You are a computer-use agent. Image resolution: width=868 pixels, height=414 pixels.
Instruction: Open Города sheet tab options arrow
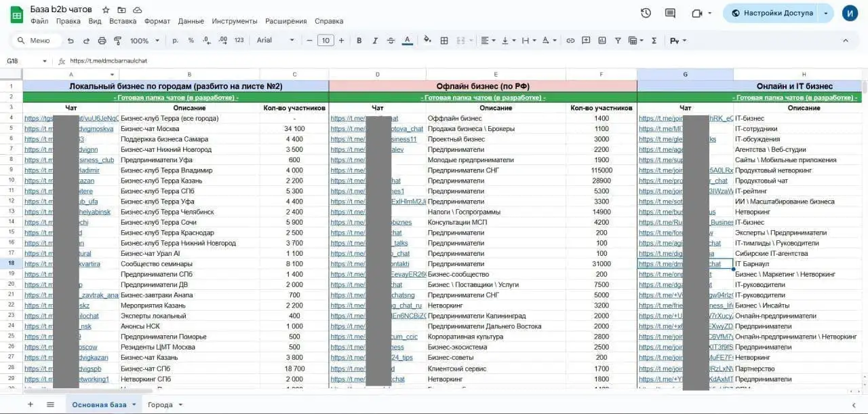(180, 405)
